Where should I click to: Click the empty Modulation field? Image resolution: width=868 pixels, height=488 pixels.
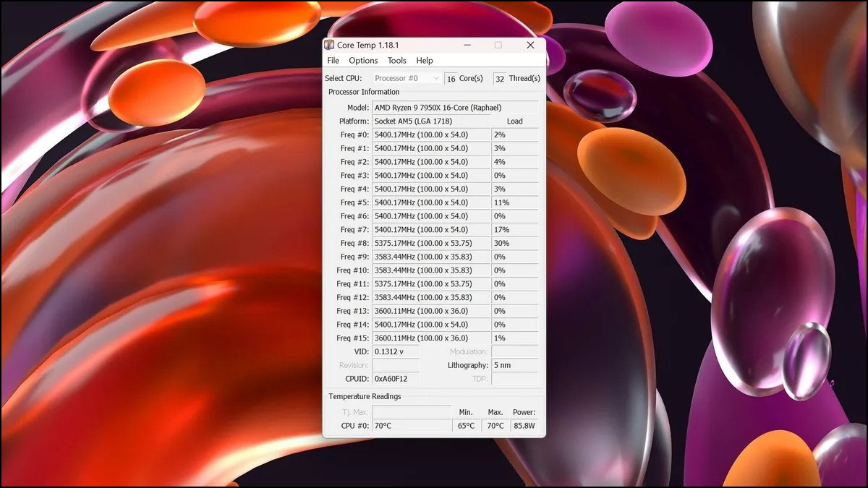pos(515,352)
